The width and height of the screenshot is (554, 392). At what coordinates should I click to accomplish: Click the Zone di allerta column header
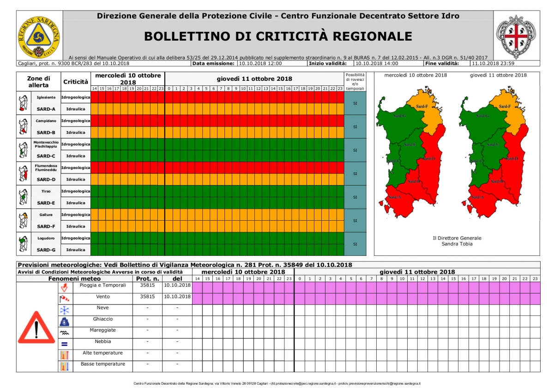pyautogui.click(x=38, y=82)
